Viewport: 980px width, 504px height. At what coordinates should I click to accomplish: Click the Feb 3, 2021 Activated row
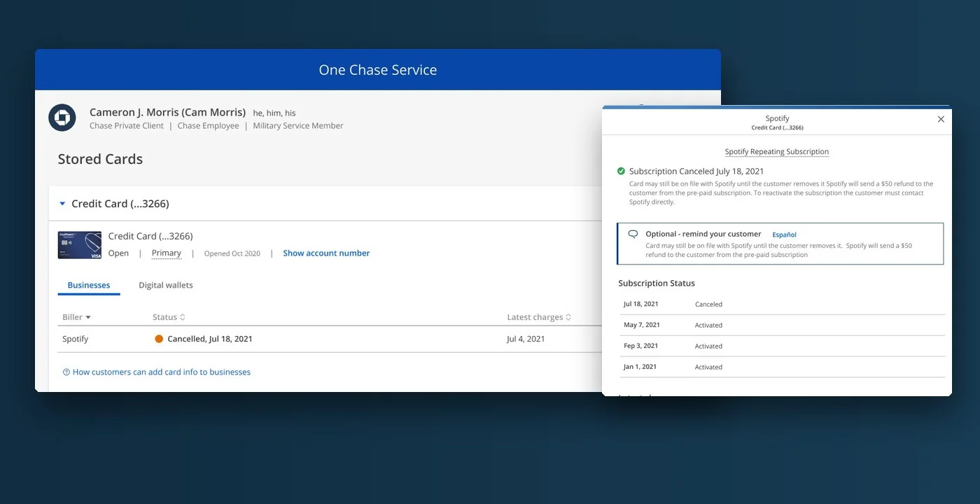click(x=782, y=346)
